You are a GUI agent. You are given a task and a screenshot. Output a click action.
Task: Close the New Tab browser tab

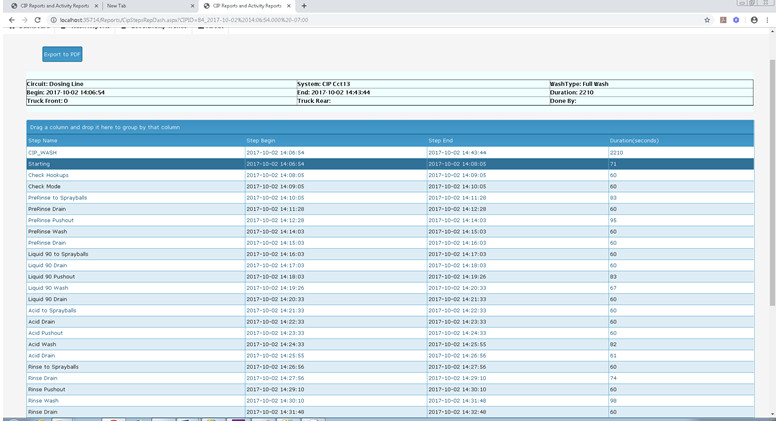coord(191,6)
